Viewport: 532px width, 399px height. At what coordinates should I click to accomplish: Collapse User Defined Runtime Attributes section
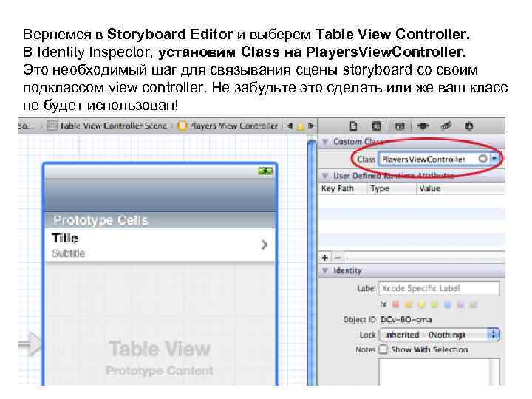click(x=324, y=175)
